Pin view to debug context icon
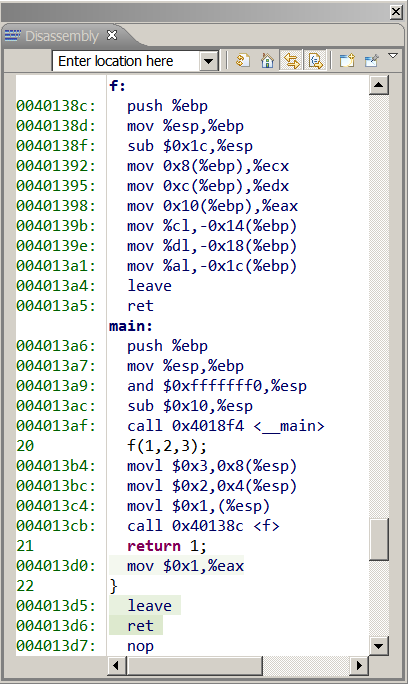Screen dimensions: 408x684 [371, 60]
